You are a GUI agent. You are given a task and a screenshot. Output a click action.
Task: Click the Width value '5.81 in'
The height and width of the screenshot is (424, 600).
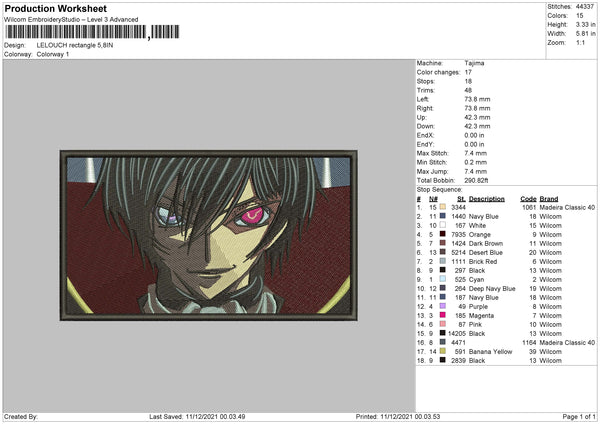[x=585, y=34]
